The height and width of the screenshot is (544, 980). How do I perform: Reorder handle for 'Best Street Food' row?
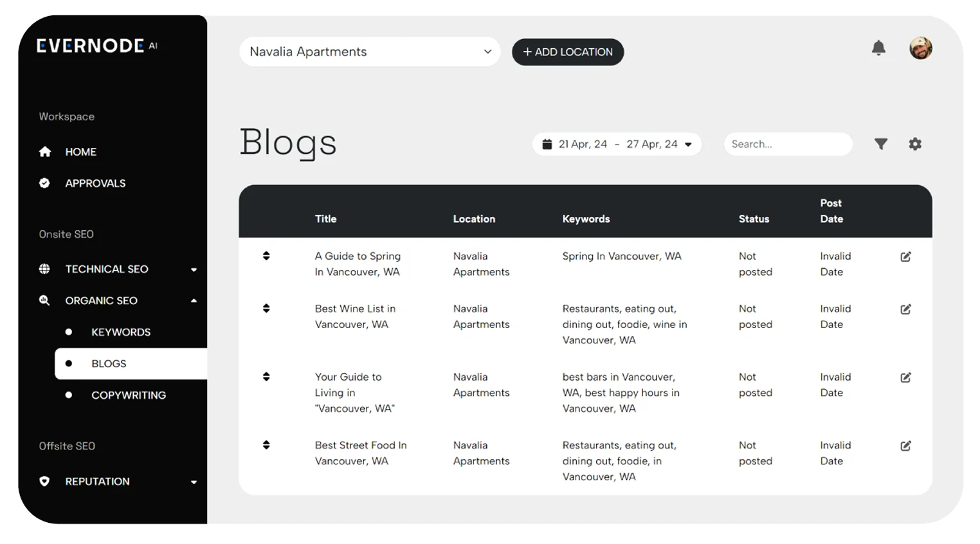pyautogui.click(x=266, y=445)
